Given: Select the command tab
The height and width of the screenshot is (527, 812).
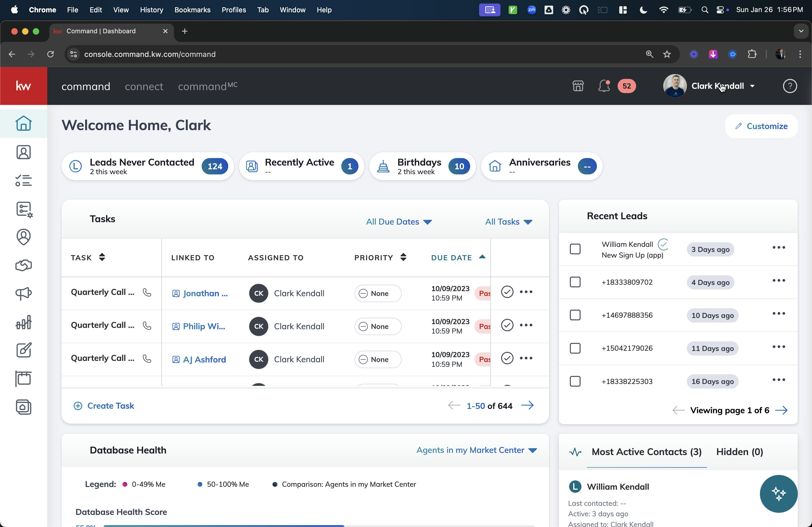Looking at the screenshot, I should tap(86, 86).
